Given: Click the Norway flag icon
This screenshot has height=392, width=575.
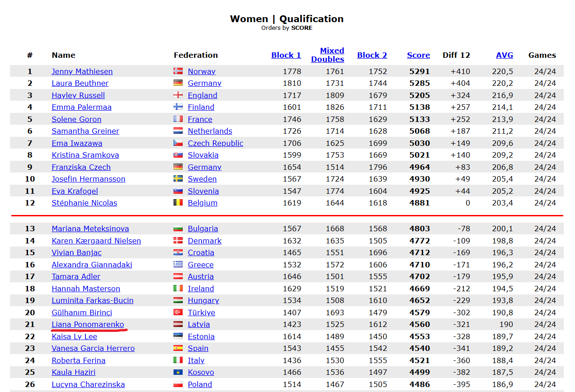Looking at the screenshot, I should (x=178, y=71).
